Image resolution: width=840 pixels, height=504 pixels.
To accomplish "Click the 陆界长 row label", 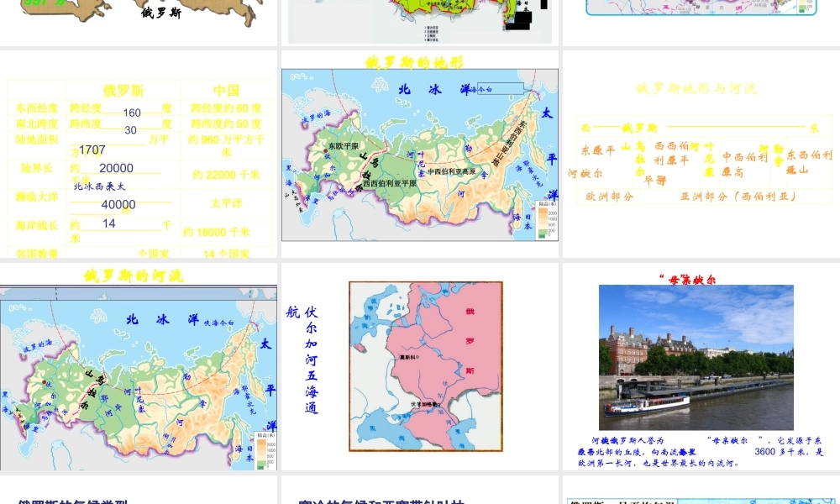I will [x=36, y=168].
